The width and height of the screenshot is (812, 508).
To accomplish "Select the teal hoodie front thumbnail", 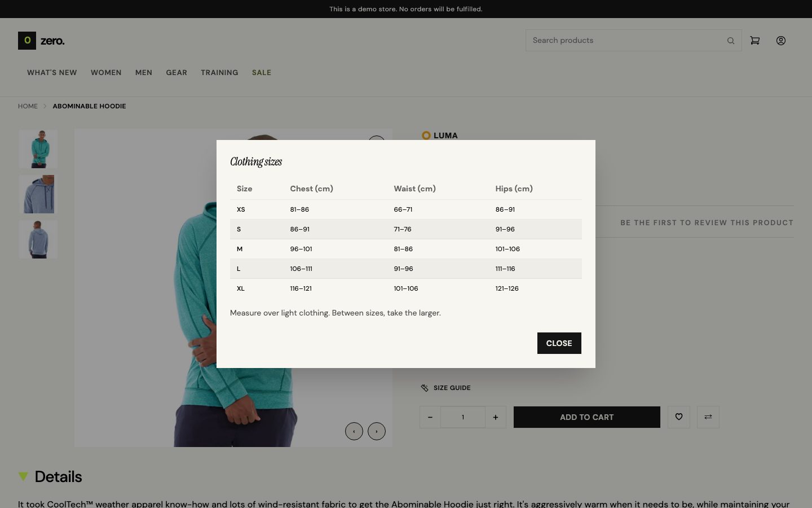I will pos(38,149).
